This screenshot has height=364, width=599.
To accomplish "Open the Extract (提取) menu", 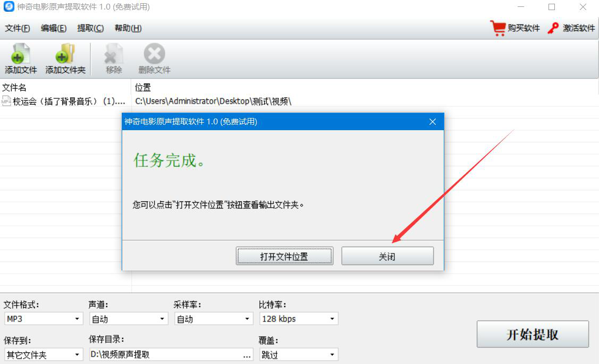I will [90, 28].
